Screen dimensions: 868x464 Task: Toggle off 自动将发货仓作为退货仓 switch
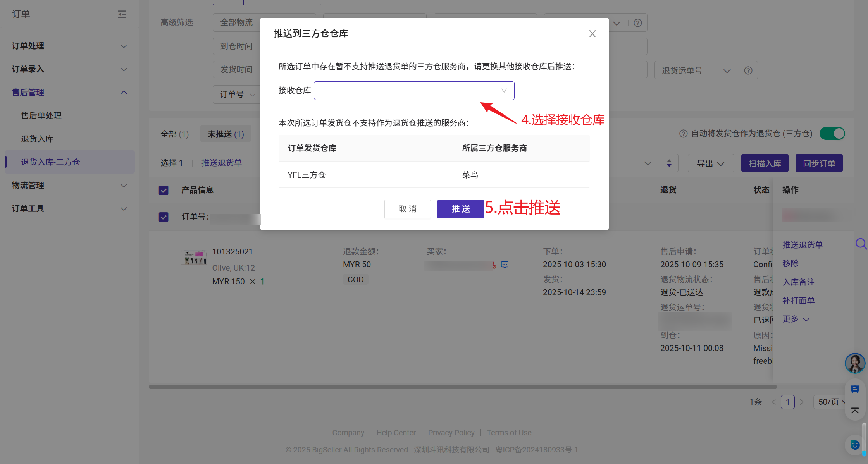point(832,134)
